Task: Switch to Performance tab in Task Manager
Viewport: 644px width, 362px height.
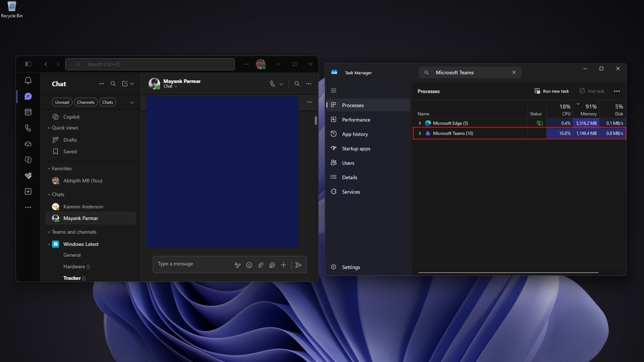Action: (368, 120)
